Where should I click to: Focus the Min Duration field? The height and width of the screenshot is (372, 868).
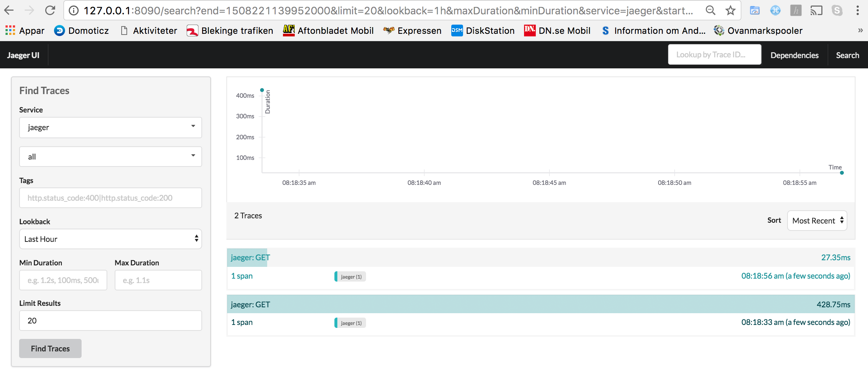click(x=63, y=280)
